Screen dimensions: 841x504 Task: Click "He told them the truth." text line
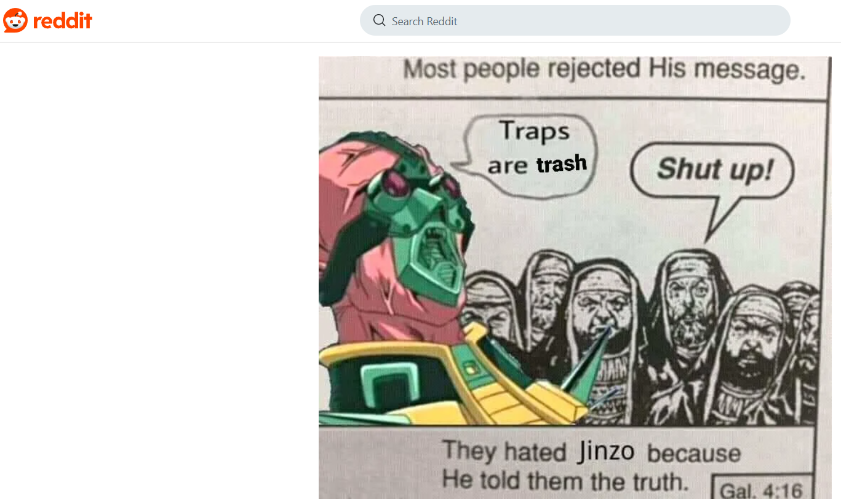[x=565, y=480]
